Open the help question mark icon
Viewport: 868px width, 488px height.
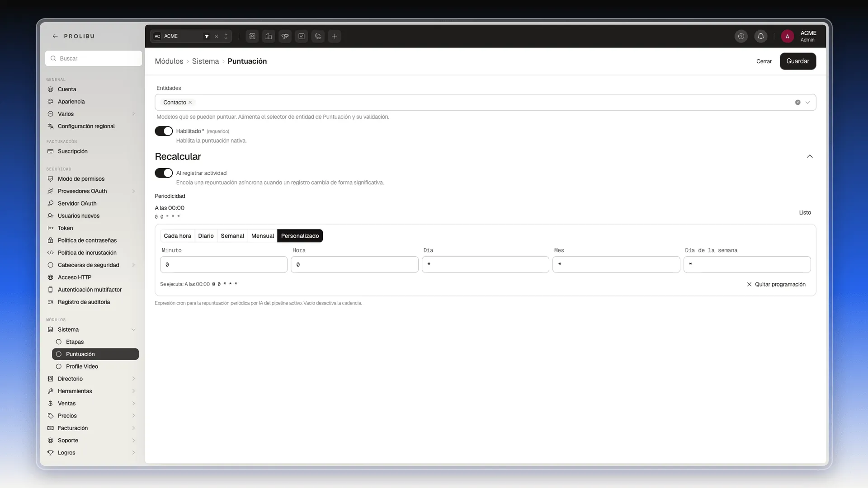741,36
